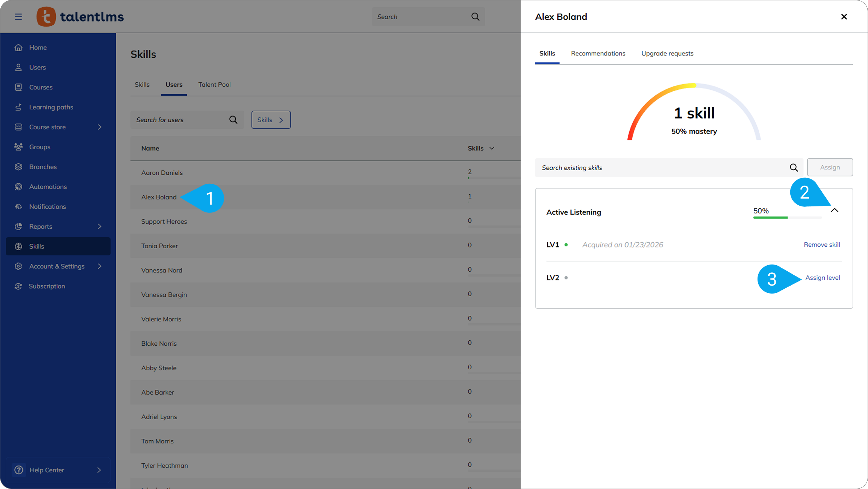Image resolution: width=868 pixels, height=489 pixels.
Task: Switch to the Talent Pool tab
Action: (214, 85)
